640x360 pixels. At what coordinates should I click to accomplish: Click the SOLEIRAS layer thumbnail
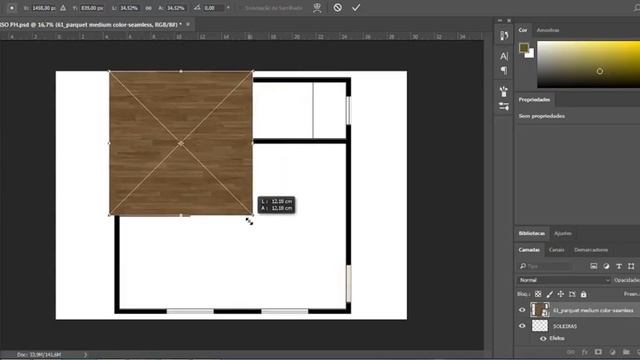pos(540,326)
